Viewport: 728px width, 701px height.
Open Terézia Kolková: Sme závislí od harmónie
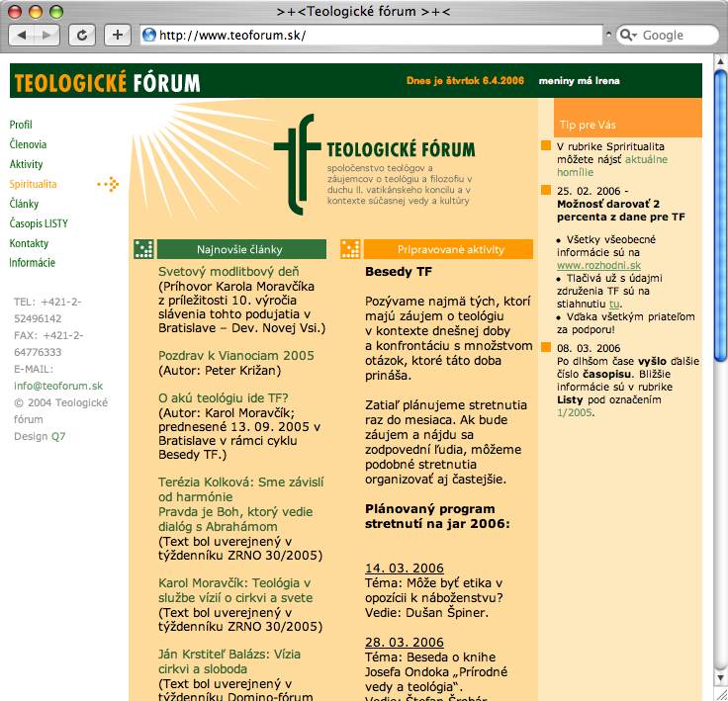click(241, 489)
